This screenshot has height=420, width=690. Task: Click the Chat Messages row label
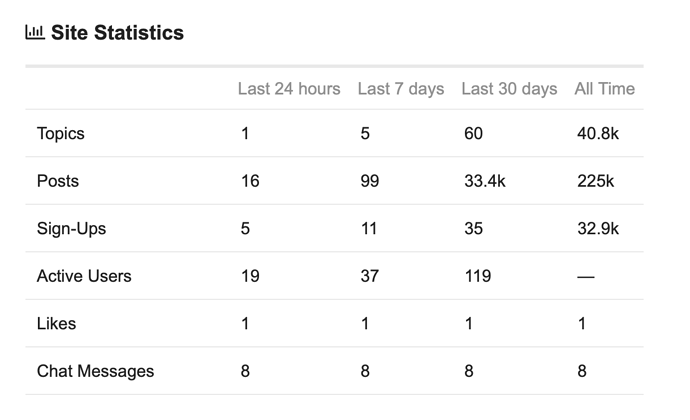95,371
